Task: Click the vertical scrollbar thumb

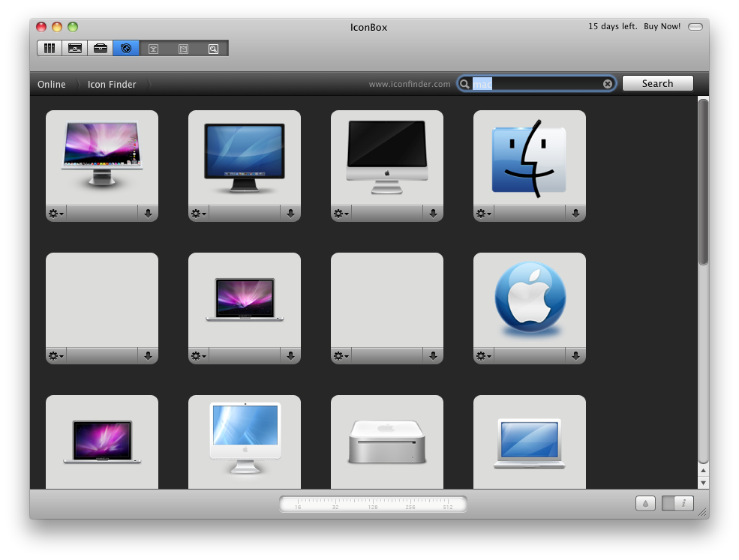Action: coord(703,182)
